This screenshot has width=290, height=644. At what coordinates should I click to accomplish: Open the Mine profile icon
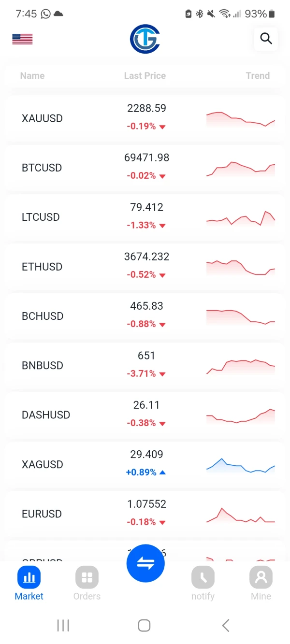(261, 577)
